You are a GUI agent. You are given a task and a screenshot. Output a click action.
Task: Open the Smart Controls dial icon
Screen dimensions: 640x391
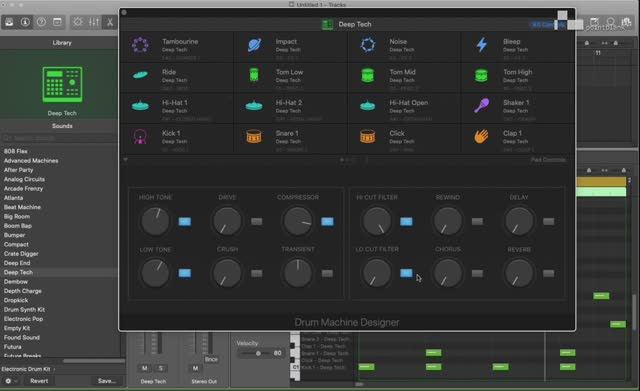point(78,22)
